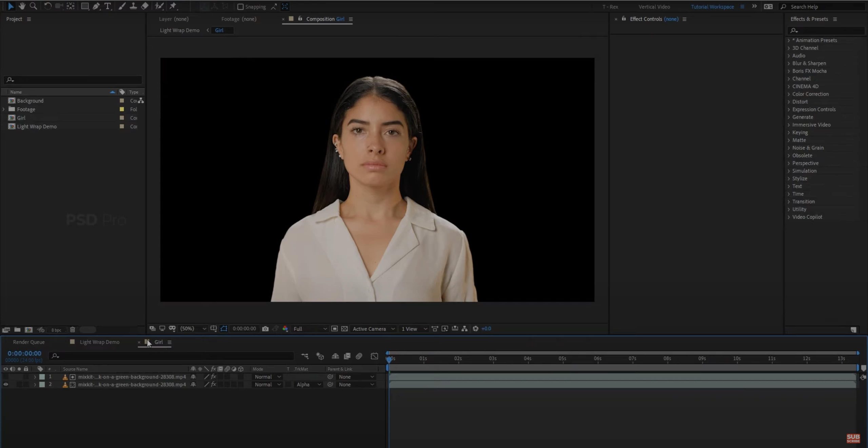Select the Zoom tool
The width and height of the screenshot is (868, 448).
pyautogui.click(x=34, y=6)
